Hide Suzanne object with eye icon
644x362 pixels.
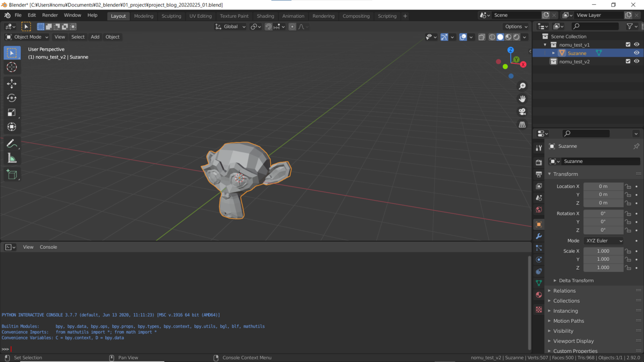(x=636, y=53)
